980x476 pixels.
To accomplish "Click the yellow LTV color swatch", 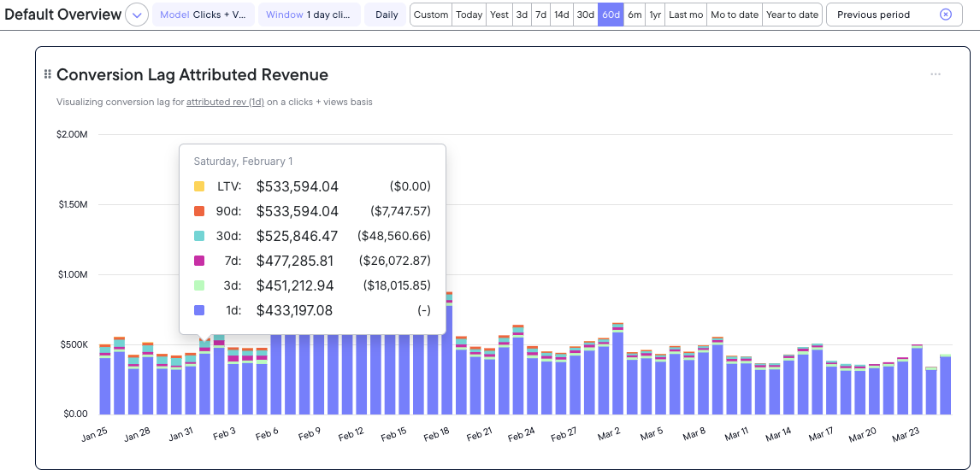I will (x=199, y=186).
